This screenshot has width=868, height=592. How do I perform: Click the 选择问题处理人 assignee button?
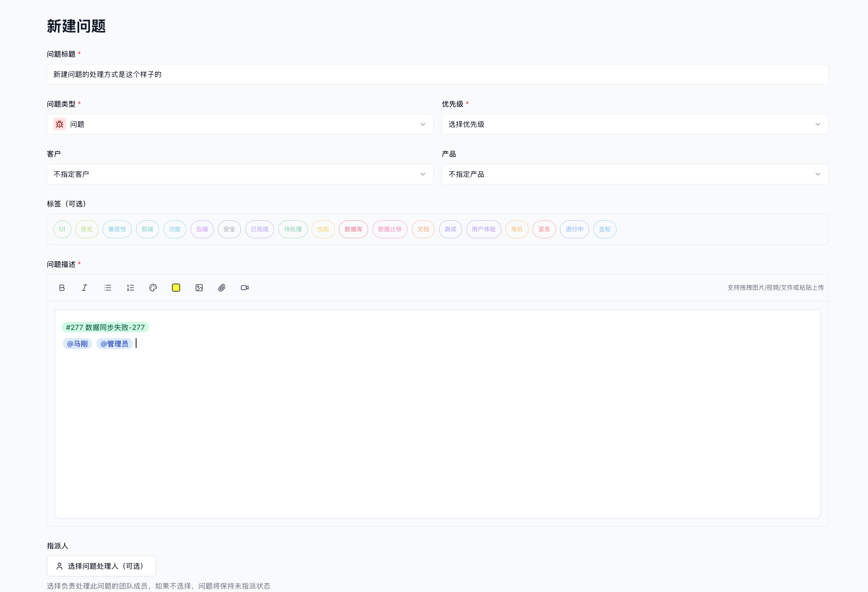101,566
